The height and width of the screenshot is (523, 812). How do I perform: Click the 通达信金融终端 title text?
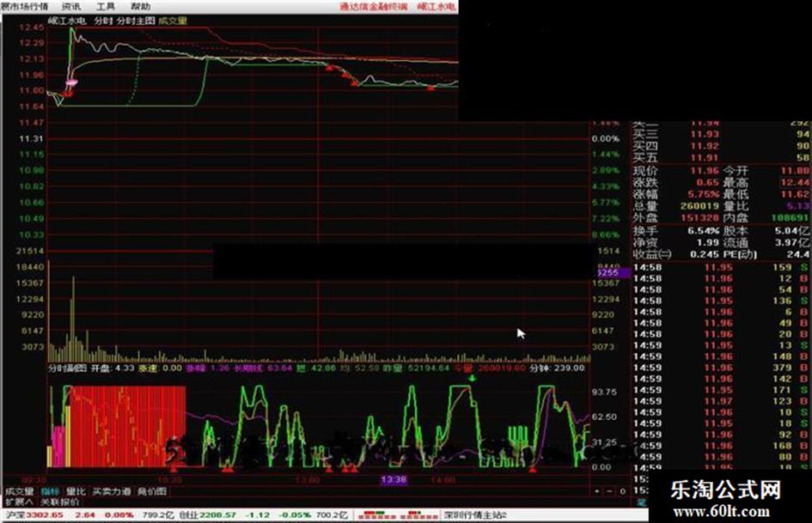click(374, 7)
